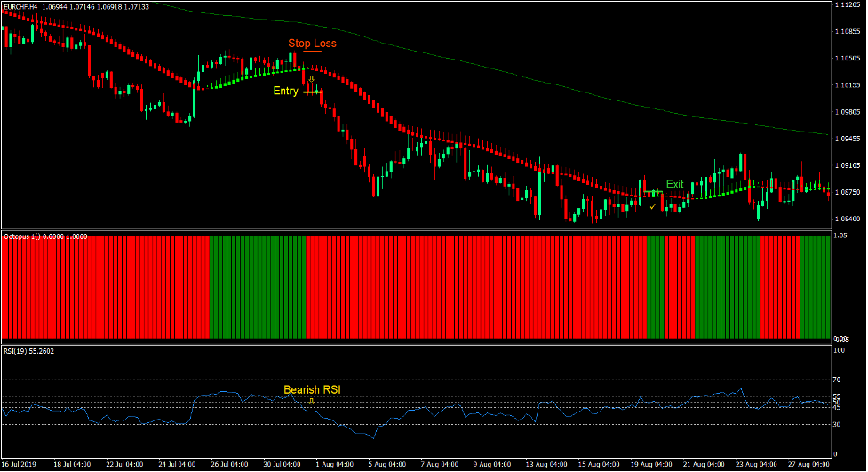Screen dimensions: 868x472
Task: Click the 1.11205 price at the scale top
Action: (x=847, y=4)
